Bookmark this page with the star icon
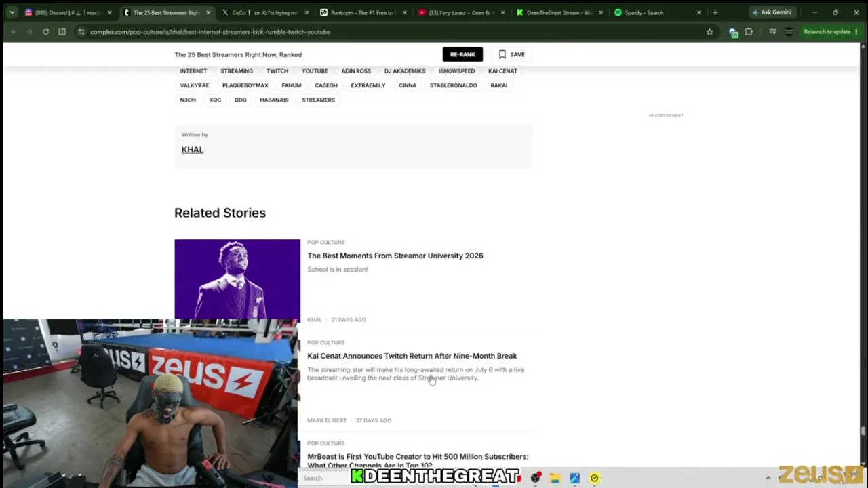Image resolution: width=868 pixels, height=488 pixels. tap(709, 32)
